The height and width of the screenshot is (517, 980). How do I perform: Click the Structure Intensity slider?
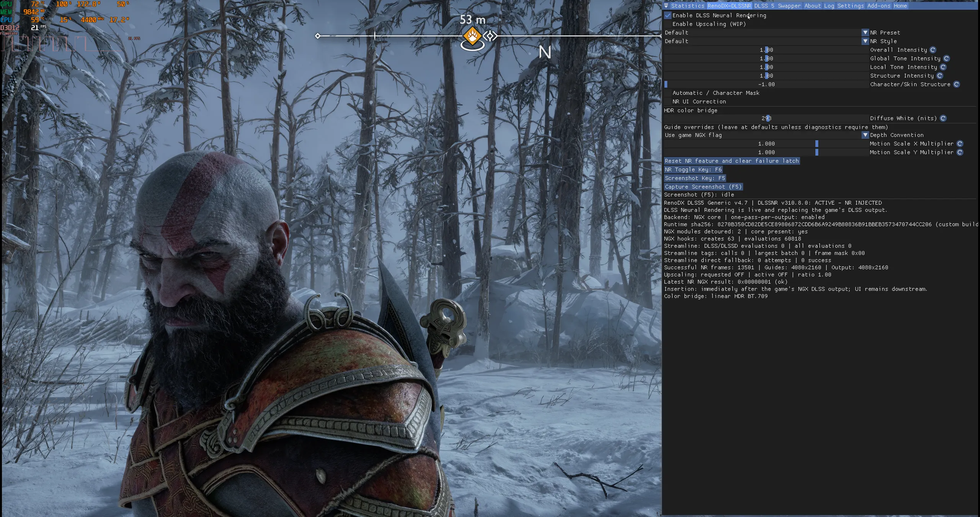(x=766, y=76)
